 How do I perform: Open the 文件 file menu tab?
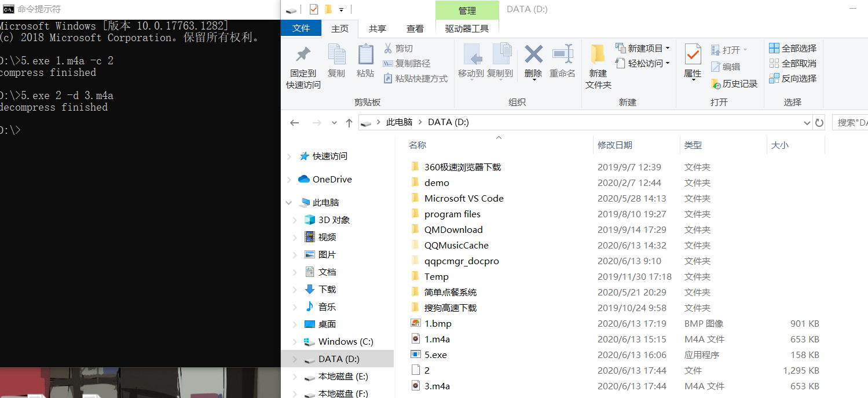(x=301, y=28)
